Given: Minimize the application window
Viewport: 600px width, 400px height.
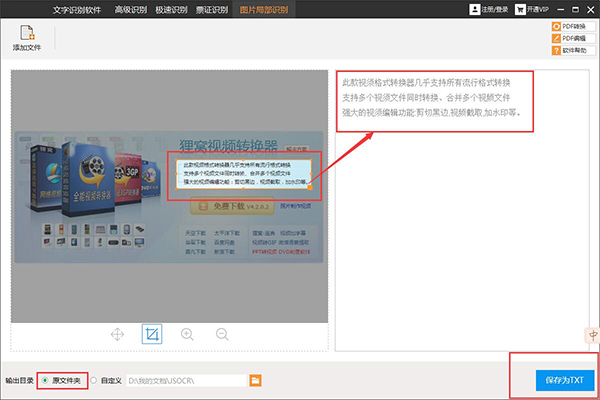Looking at the screenshot, I should [x=561, y=10].
